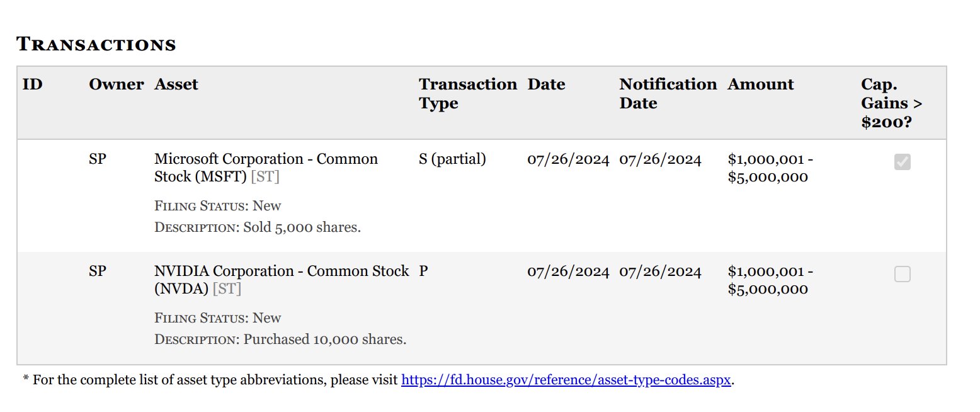980x412 pixels.
Task: Click the Cap. Gains > $200? header
Action: point(891,103)
